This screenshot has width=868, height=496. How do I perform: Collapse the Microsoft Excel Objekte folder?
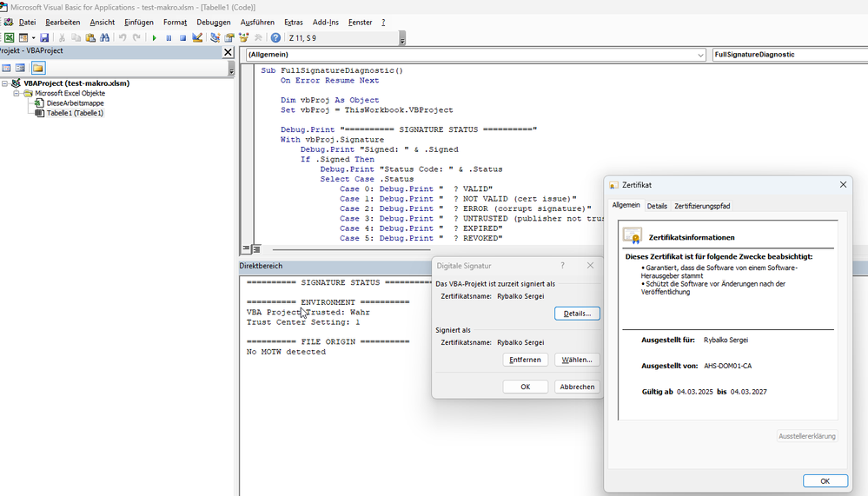pos(16,93)
